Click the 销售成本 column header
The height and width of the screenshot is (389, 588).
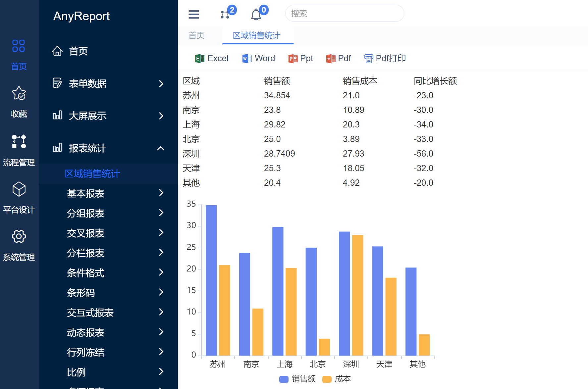[360, 81]
